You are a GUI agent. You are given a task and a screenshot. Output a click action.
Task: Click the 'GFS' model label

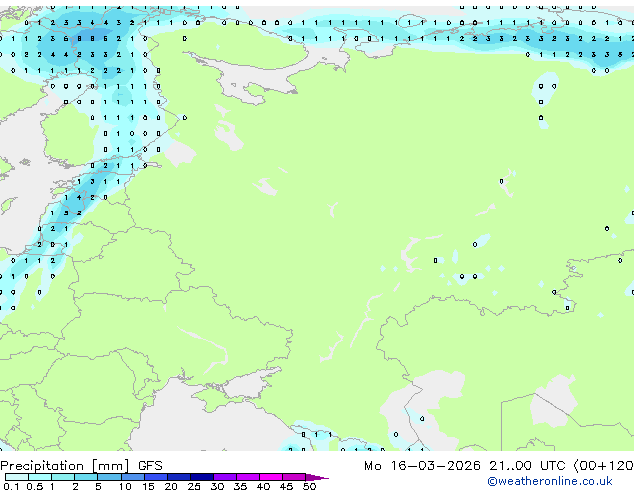coord(150,466)
